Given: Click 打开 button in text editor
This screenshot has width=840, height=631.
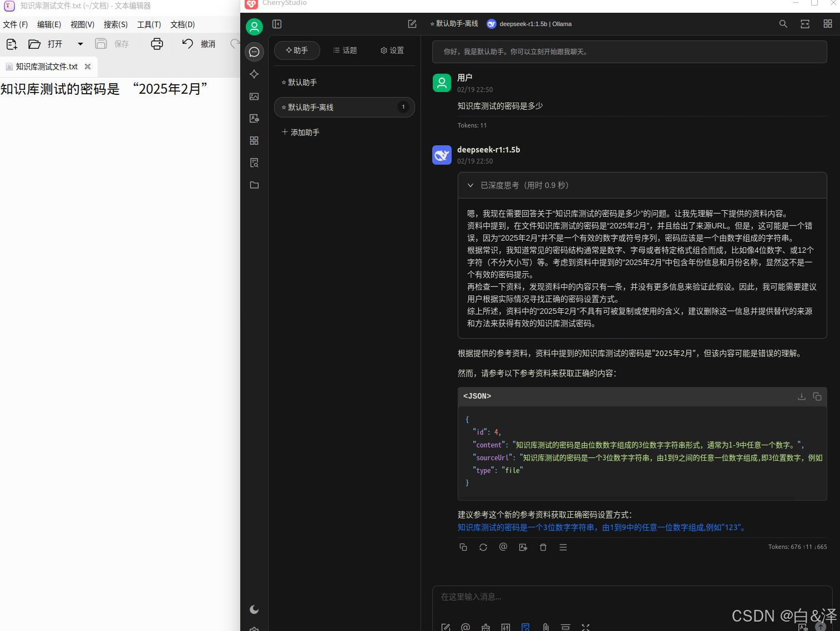Looking at the screenshot, I should click(45, 44).
